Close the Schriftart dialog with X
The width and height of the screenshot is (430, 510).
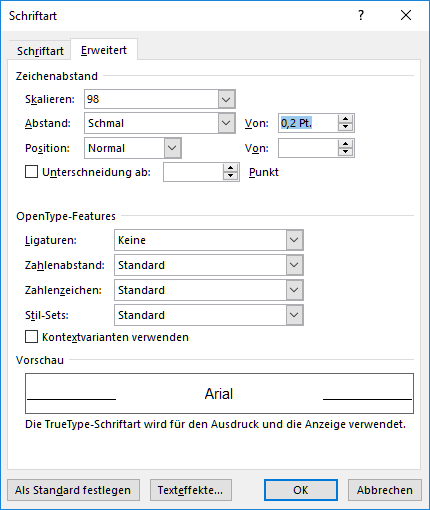point(406,15)
